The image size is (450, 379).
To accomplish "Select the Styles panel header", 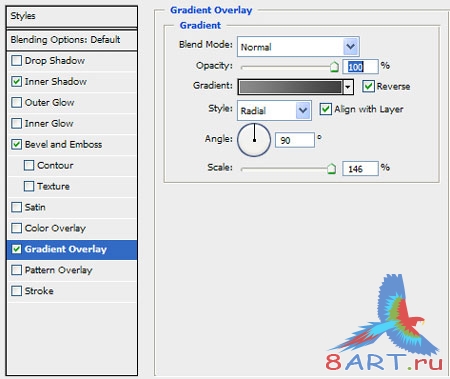I will (72, 16).
